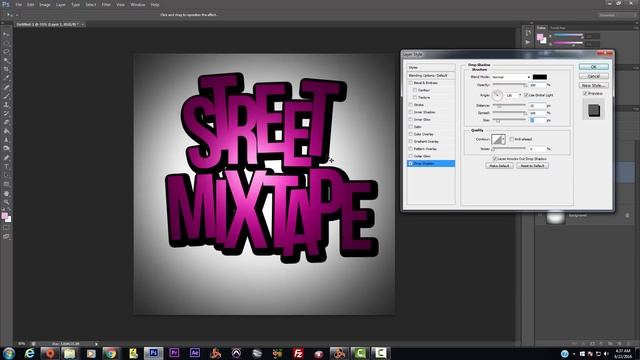Select the Dodge tool

click(6, 149)
